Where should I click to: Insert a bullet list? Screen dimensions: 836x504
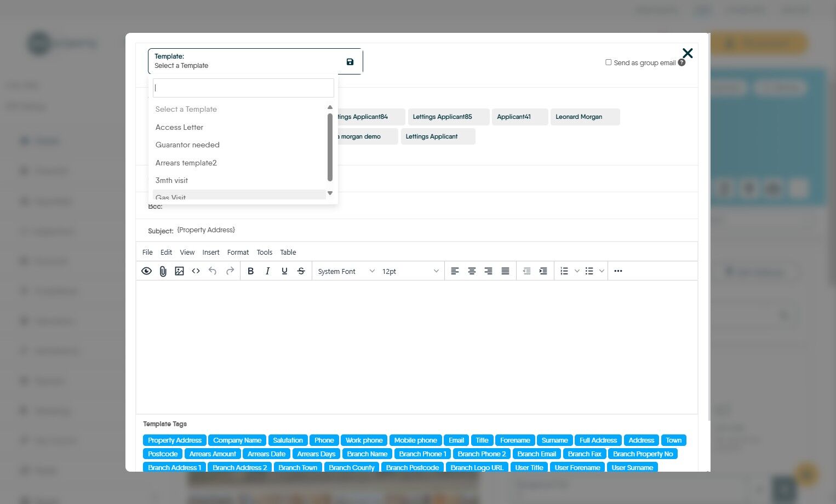point(589,271)
